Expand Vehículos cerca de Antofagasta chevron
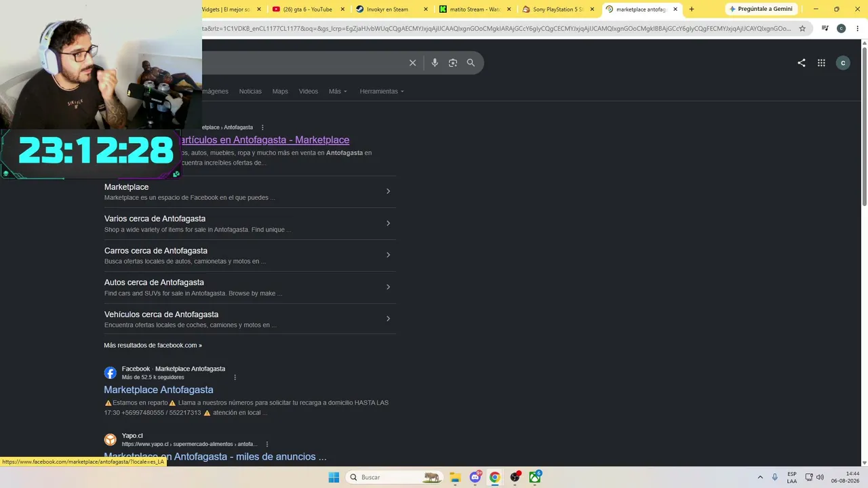868x488 pixels. coord(388,319)
